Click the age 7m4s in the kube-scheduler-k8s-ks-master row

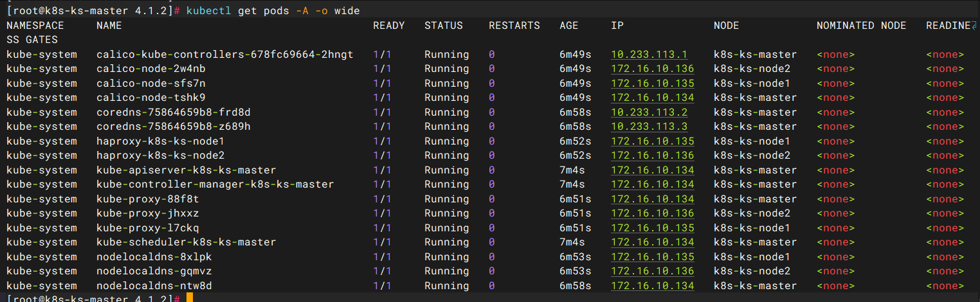click(572, 242)
